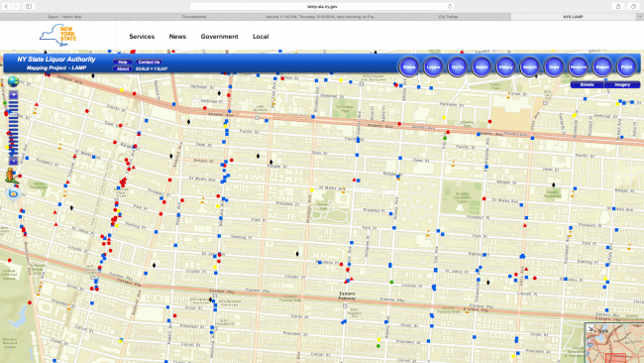Open the Go To tool
The height and width of the screenshot is (363, 644).
coord(457,67)
